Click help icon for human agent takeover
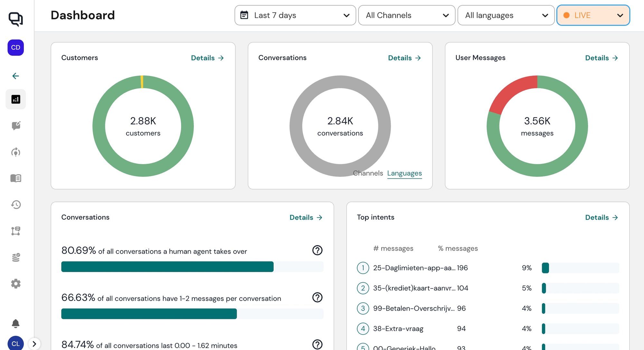The width and height of the screenshot is (644, 350). 317,250
